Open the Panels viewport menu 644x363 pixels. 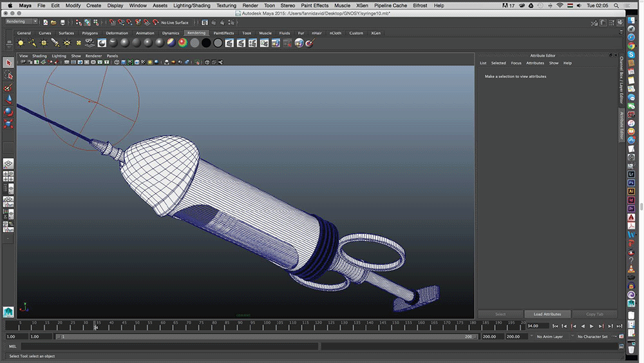(x=112, y=56)
